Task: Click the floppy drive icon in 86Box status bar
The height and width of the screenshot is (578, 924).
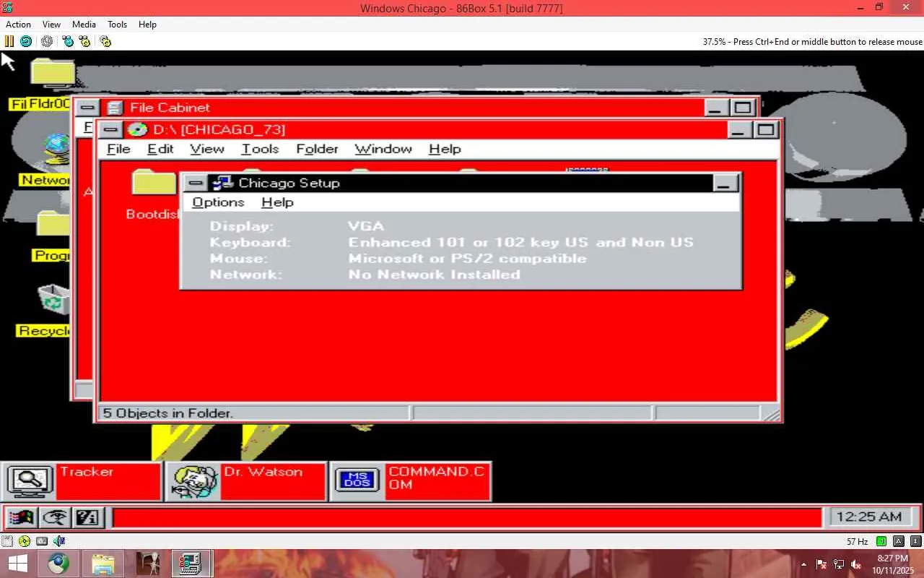Action: (x=7, y=540)
